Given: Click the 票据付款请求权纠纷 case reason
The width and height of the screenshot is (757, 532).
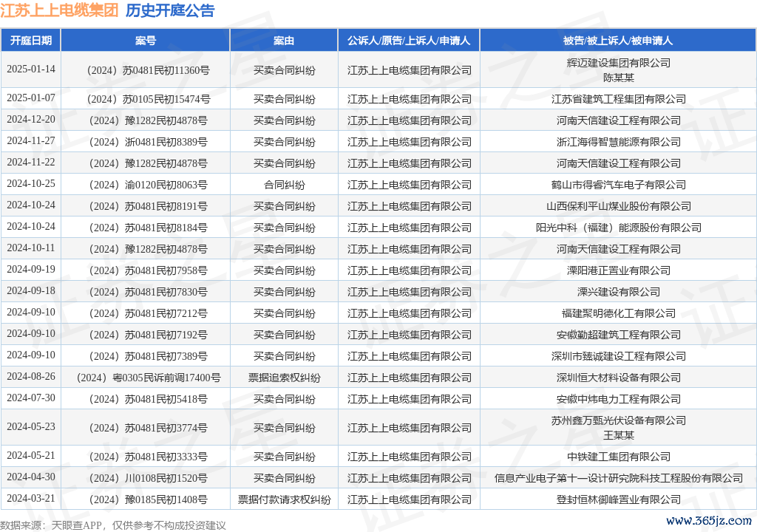Looking at the screenshot, I should [x=285, y=499].
